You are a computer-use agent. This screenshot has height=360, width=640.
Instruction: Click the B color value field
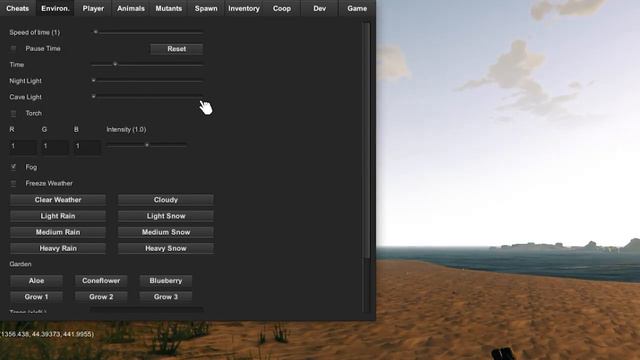tap(87, 147)
